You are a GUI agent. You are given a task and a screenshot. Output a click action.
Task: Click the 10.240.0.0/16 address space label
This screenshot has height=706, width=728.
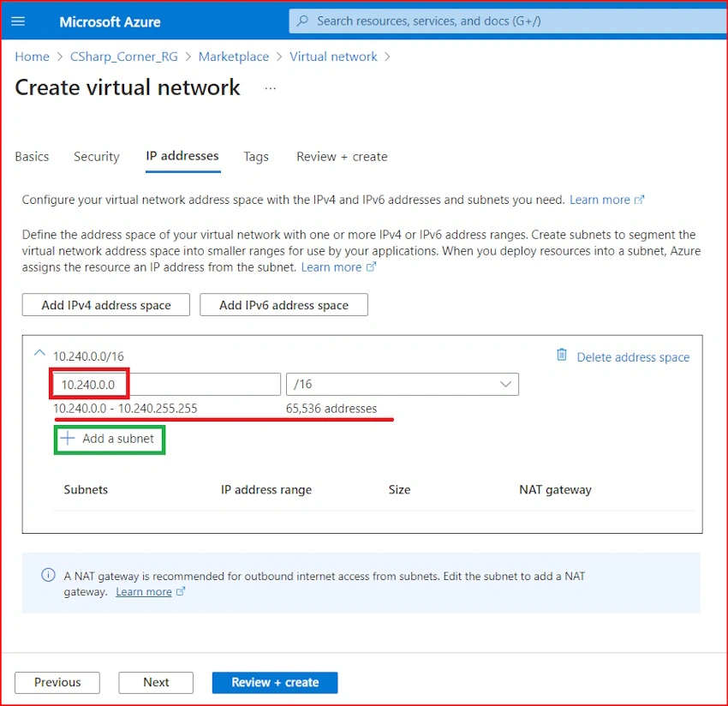pyautogui.click(x=89, y=356)
